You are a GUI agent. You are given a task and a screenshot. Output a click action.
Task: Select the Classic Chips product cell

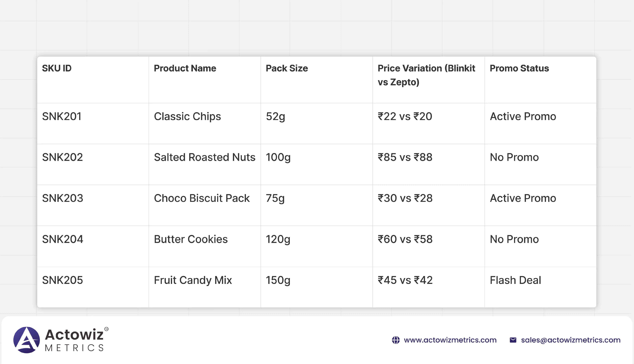[x=187, y=117]
